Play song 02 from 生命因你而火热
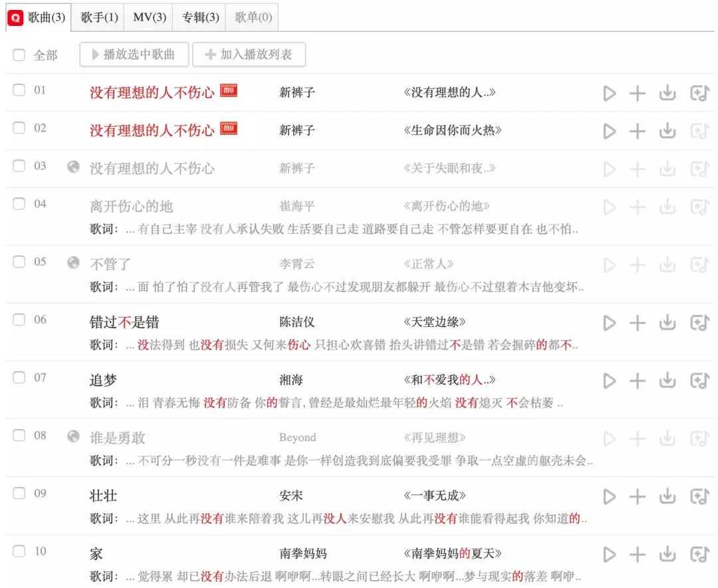 coord(609,132)
